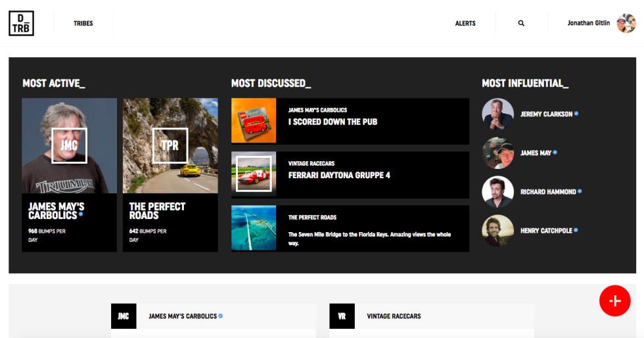Click verified badge beside lower James May's Carbolics title
Viewport: 644px width, 338px height.
[x=221, y=316]
